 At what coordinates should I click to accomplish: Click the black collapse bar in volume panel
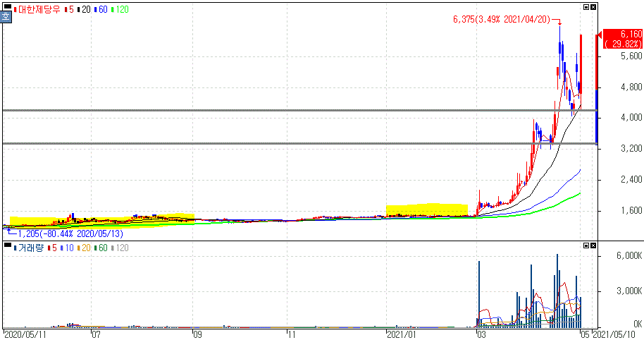coord(7,245)
